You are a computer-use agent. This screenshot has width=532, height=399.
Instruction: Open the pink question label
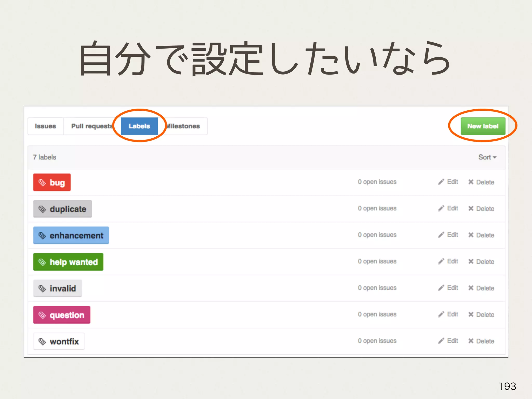click(62, 315)
